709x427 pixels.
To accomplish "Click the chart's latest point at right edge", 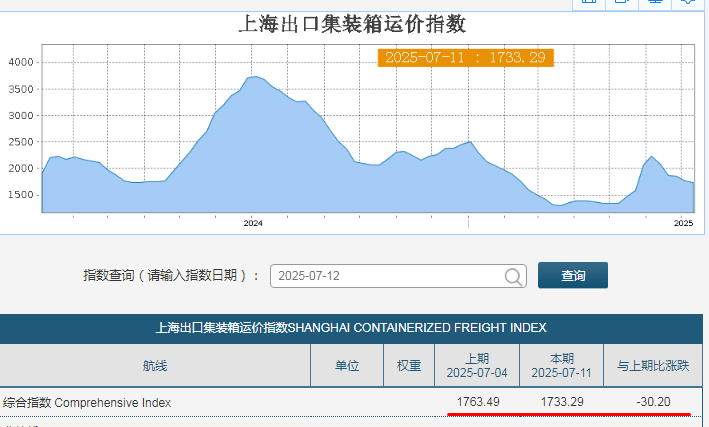I will pyautogui.click(x=693, y=183).
